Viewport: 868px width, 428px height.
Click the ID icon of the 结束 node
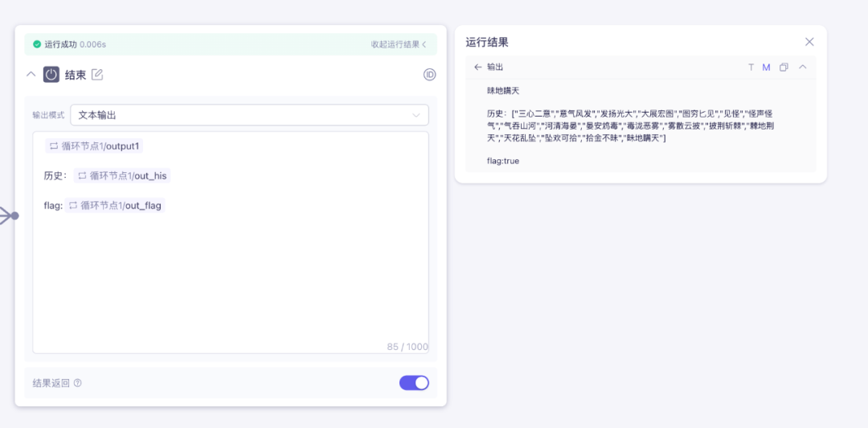[x=429, y=74]
